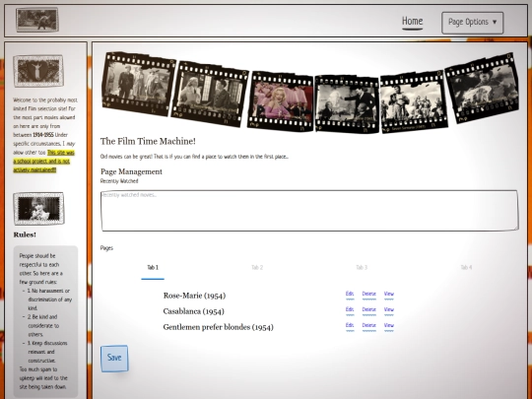
Task: Click the Pages label
Action: pyautogui.click(x=106, y=248)
